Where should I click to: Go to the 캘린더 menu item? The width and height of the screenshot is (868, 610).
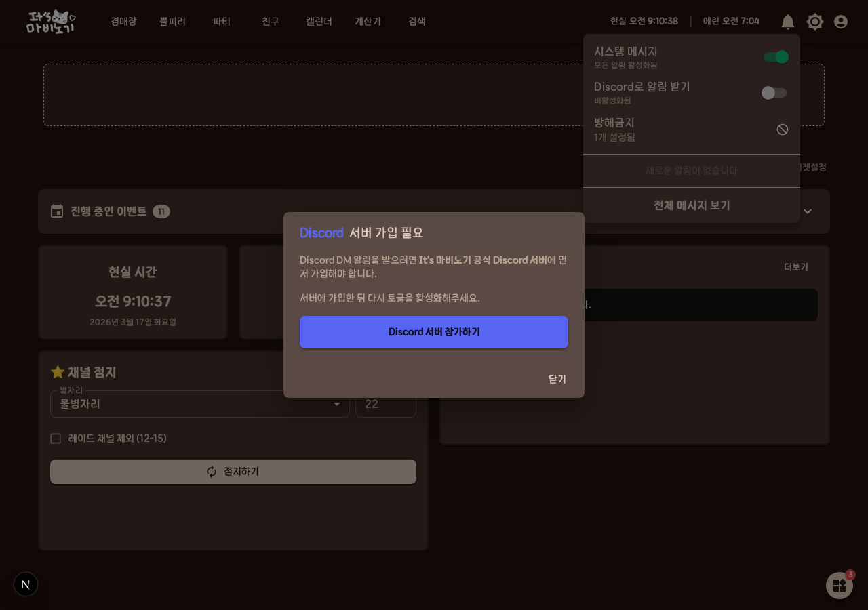(x=319, y=22)
